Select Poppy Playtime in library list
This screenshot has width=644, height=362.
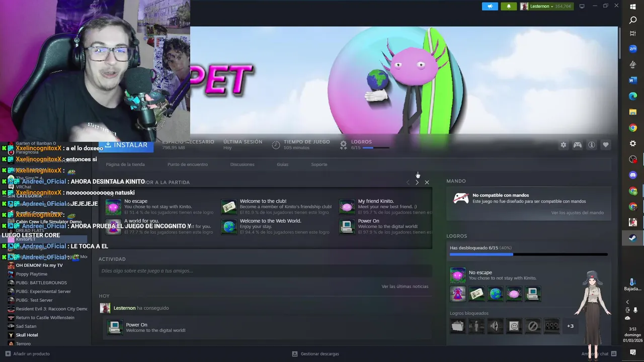(31, 274)
